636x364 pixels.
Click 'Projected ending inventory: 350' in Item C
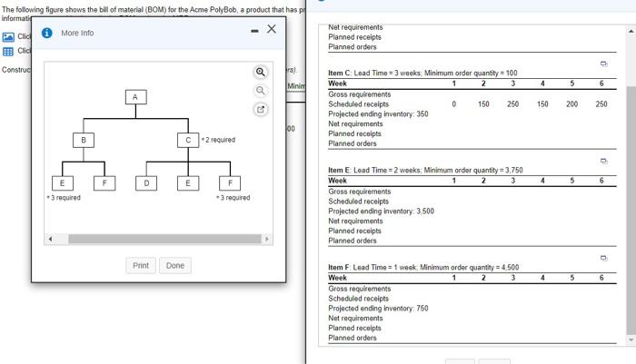click(x=379, y=113)
